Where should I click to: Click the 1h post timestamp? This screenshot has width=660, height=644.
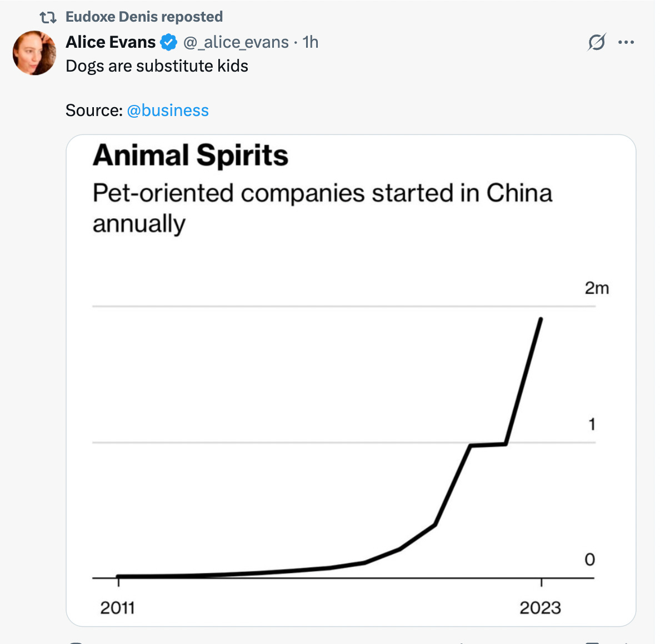click(x=311, y=42)
